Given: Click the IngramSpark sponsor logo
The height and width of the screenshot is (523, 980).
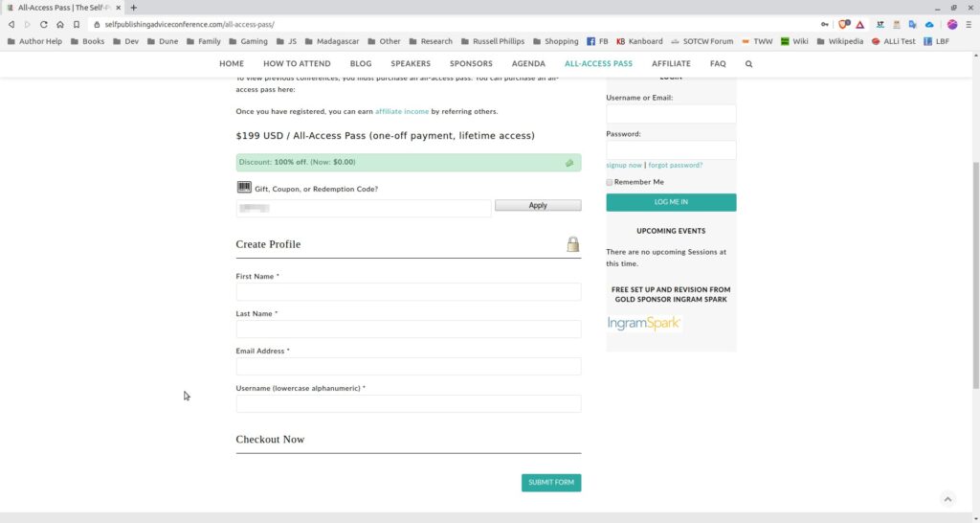Looking at the screenshot, I should 644,324.
